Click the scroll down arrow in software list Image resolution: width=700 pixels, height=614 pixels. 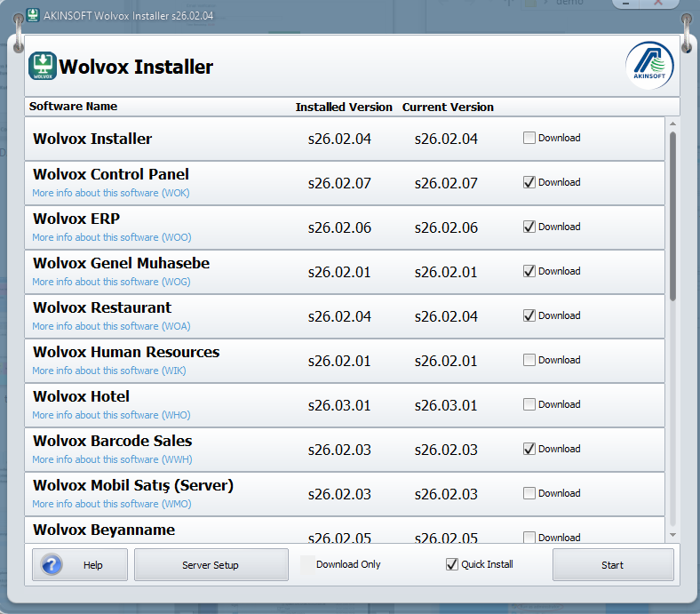672,534
